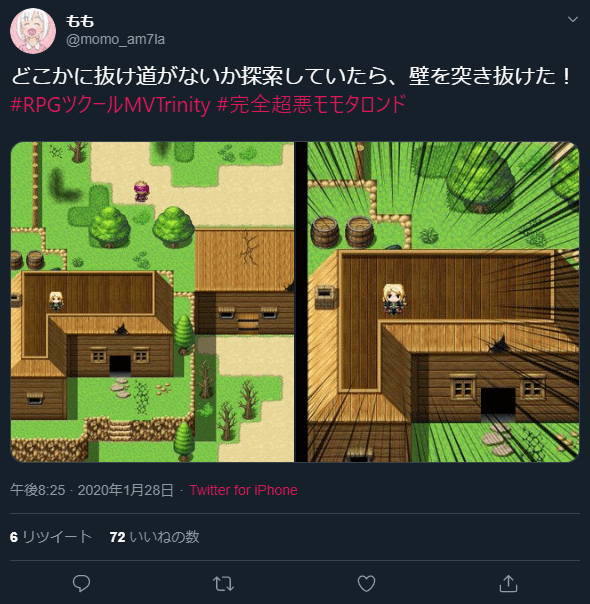The image size is (590, 604).
Task: Click the reply speech bubble icon
Action: pyautogui.click(x=81, y=583)
